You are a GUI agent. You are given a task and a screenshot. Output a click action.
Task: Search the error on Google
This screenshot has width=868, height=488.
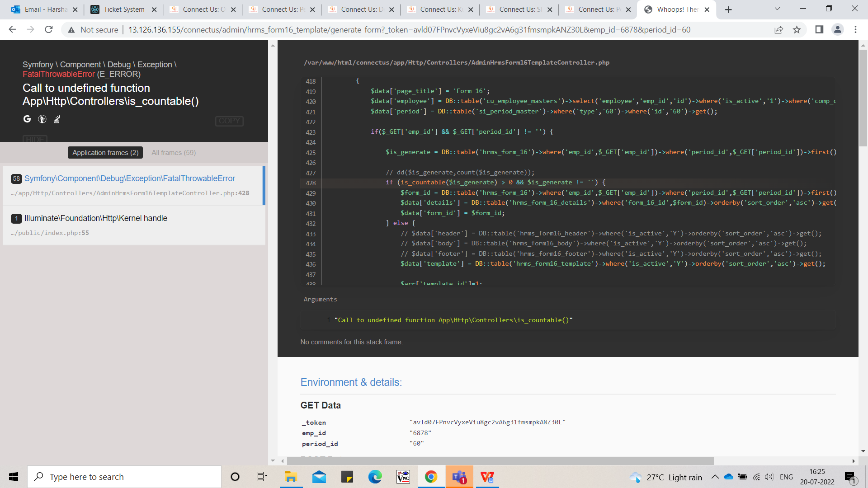point(27,119)
